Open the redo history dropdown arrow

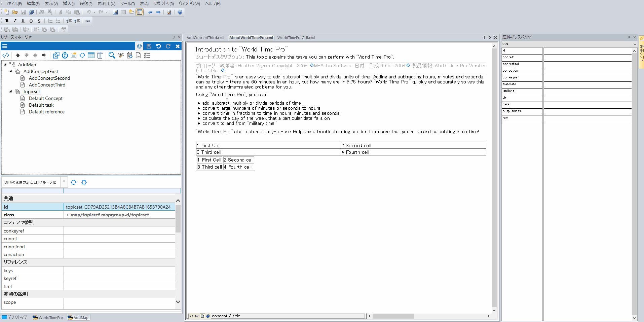tap(107, 12)
